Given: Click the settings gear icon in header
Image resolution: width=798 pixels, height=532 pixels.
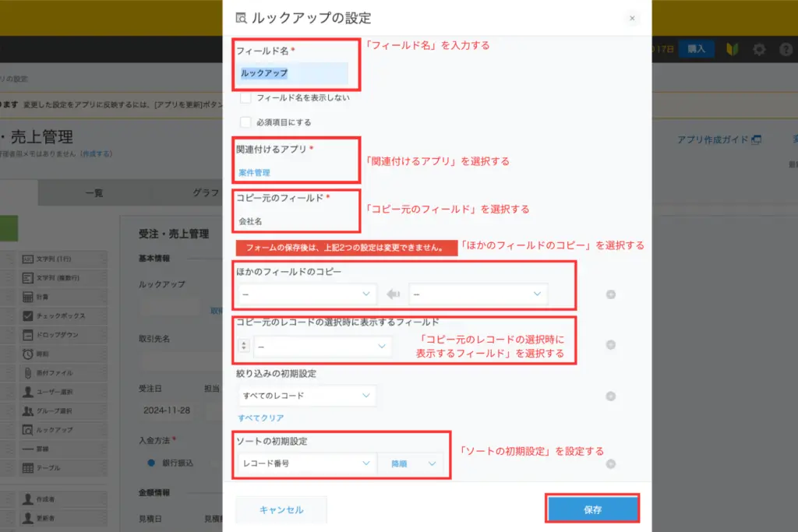Looking at the screenshot, I should [758, 49].
